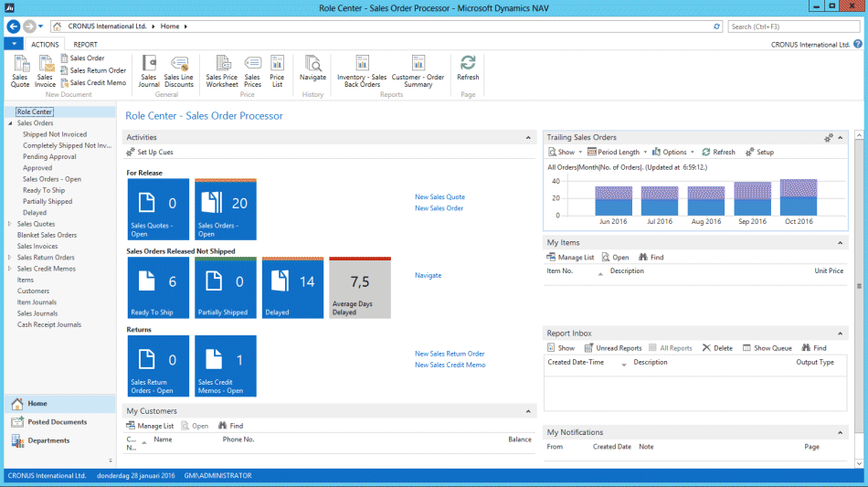Open Sales Prices in ribbon

(252, 71)
